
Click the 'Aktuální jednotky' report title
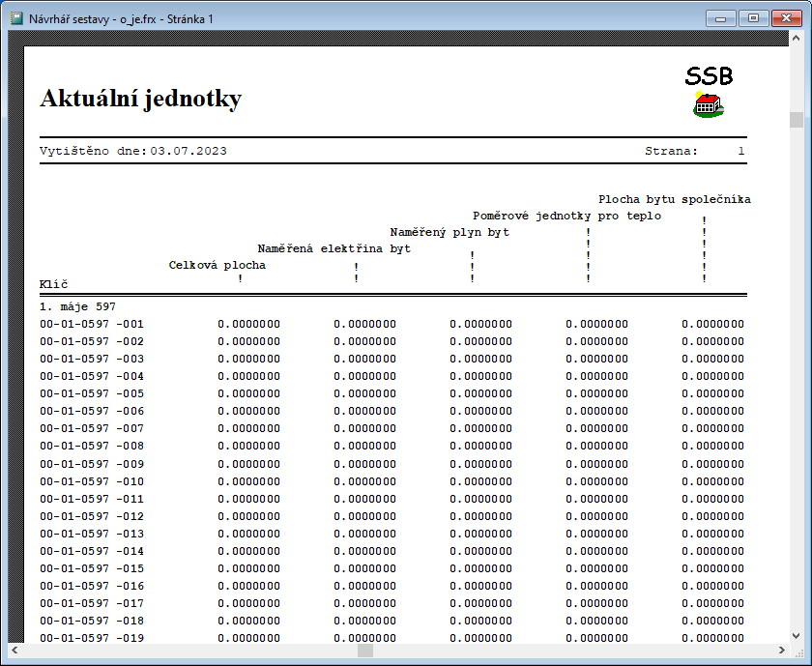(140, 99)
